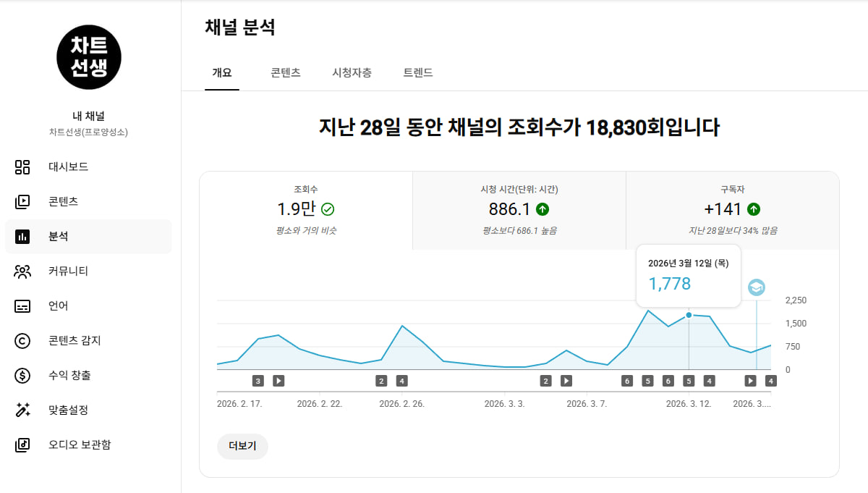Open the 오디오 보관함 music icon
The image size is (868, 493).
[22, 445]
